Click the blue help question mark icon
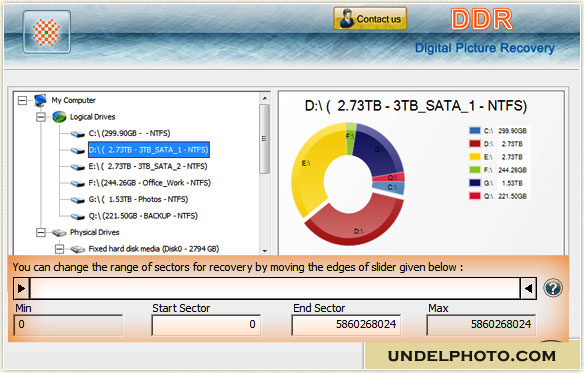Viewport: 584px width, 373px height. click(553, 288)
